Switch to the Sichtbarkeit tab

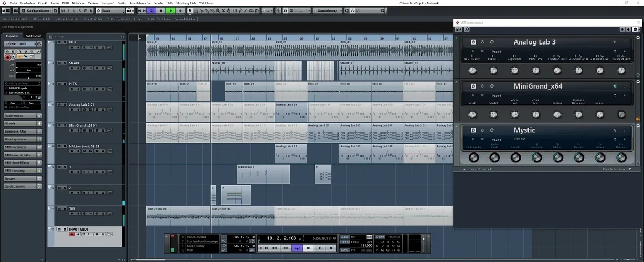coord(33,36)
